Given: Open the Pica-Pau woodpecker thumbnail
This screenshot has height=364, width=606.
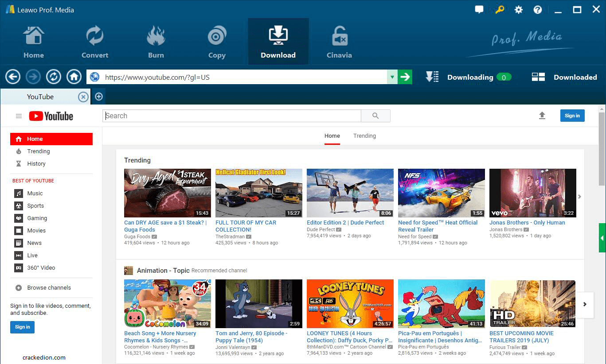Looking at the screenshot, I should (x=442, y=304).
